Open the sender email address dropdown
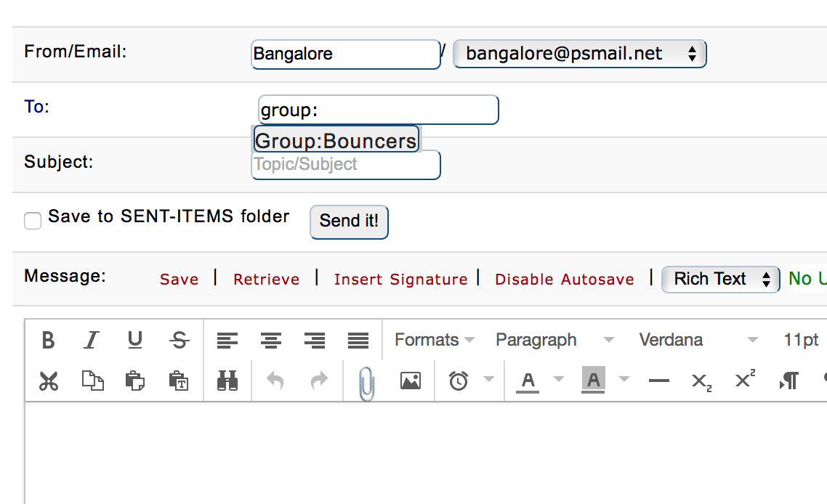 click(x=579, y=54)
